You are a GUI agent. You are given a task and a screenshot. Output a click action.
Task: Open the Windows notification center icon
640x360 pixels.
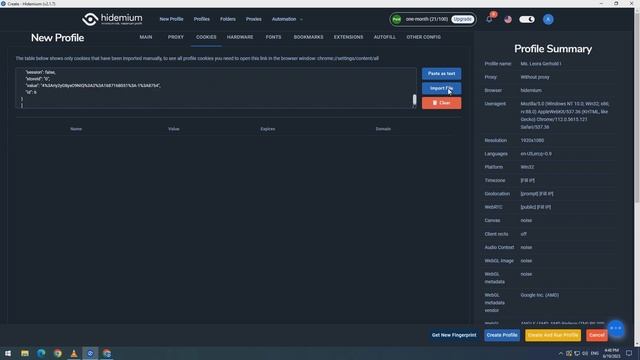point(629,353)
